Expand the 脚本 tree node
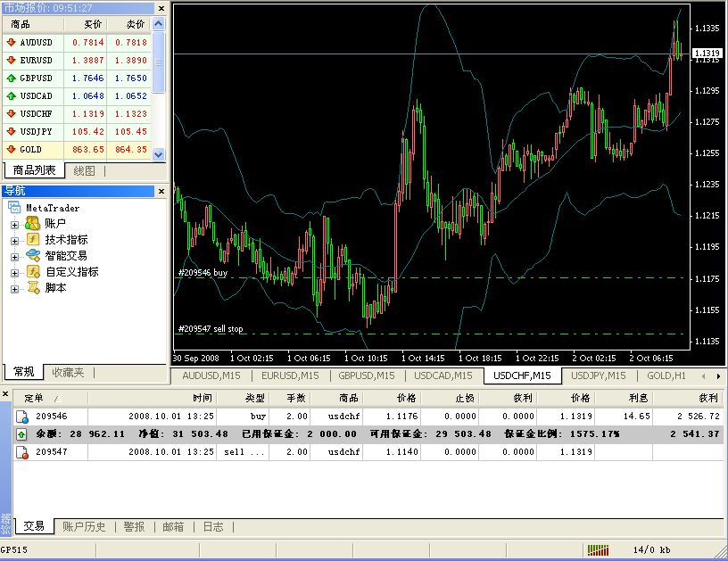Viewport: 728px width, 561px height. click(x=14, y=289)
